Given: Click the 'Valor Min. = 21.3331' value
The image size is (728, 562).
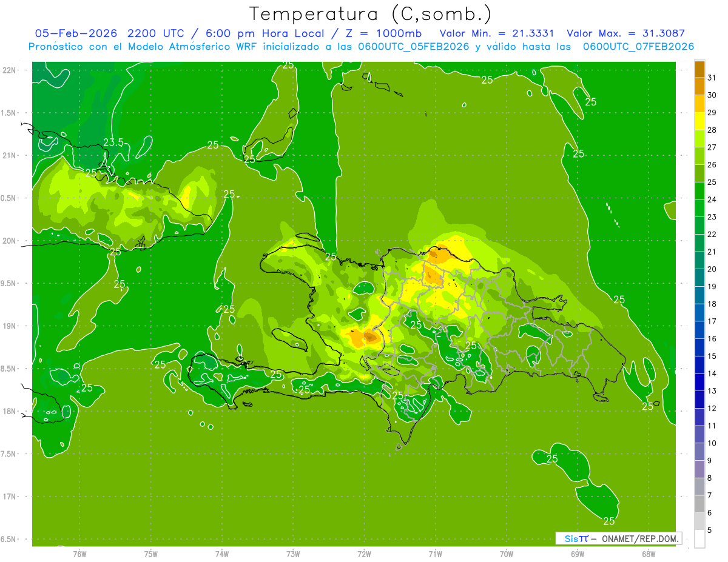Looking at the screenshot, I should [496, 33].
